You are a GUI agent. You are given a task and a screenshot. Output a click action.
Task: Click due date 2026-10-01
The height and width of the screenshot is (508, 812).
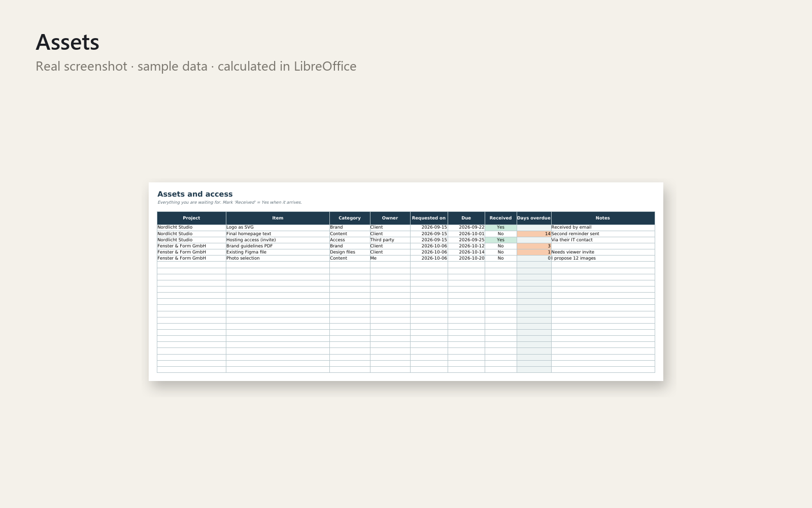pyautogui.click(x=466, y=234)
